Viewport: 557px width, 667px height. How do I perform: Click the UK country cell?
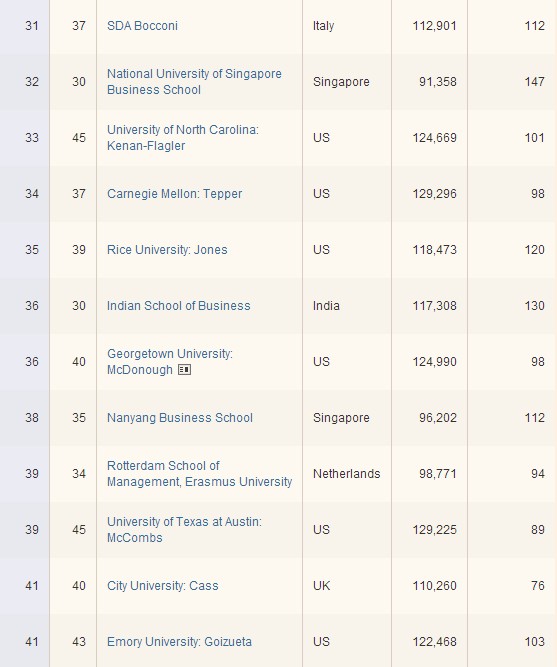pos(322,586)
